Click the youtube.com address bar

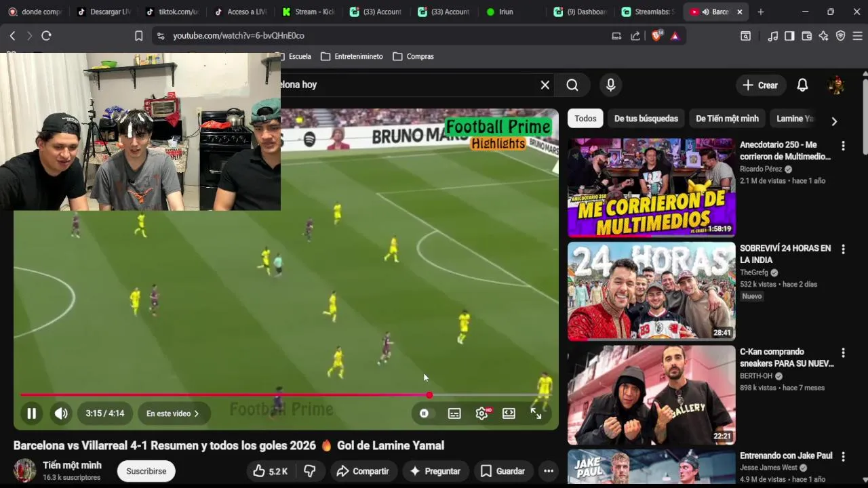(x=380, y=36)
